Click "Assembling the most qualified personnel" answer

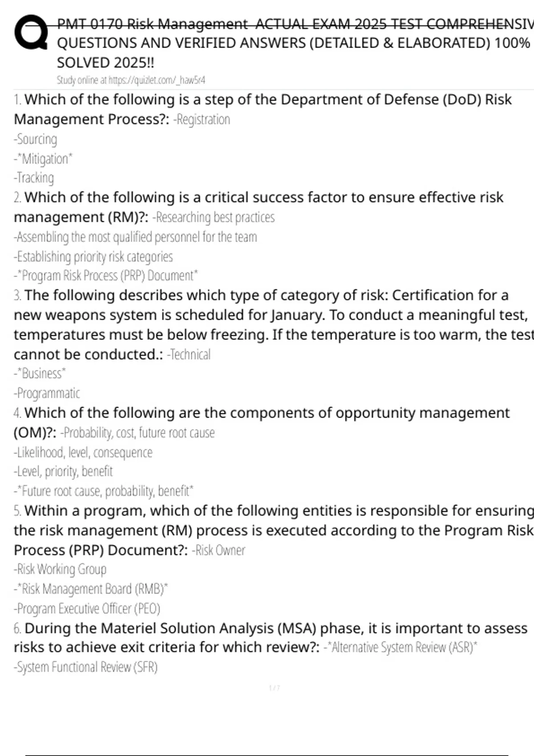(135, 237)
